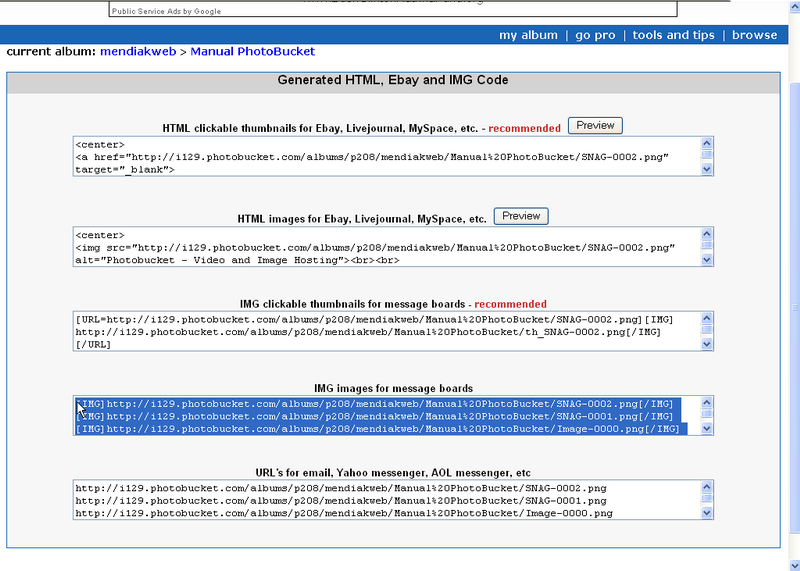800x571 pixels.
Task: Click the up arrow of IMG images box
Action: (x=707, y=403)
